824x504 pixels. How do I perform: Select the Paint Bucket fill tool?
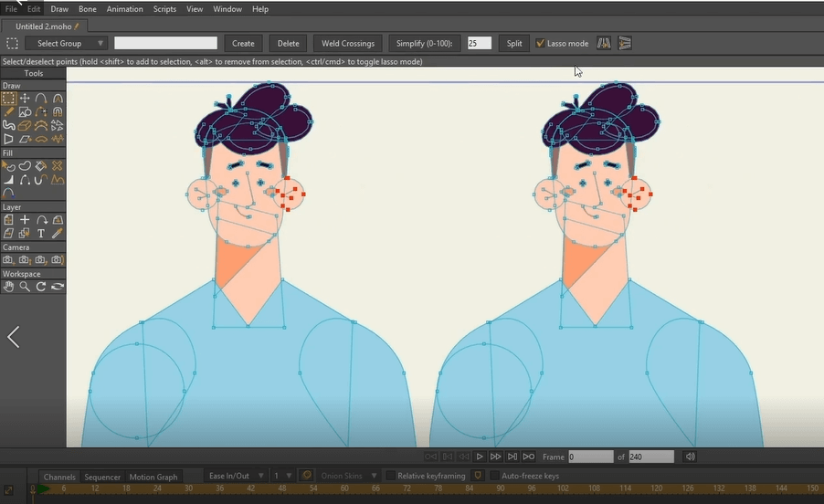pos(41,166)
